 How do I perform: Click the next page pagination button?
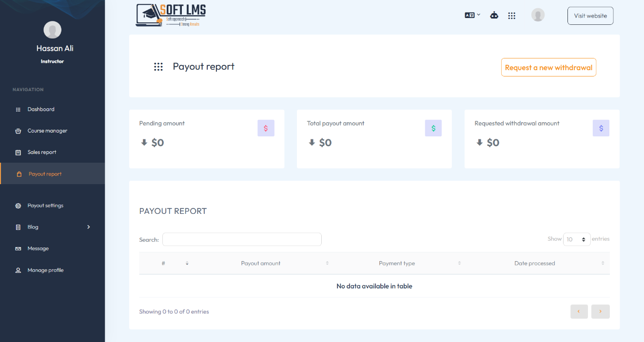[601, 311]
